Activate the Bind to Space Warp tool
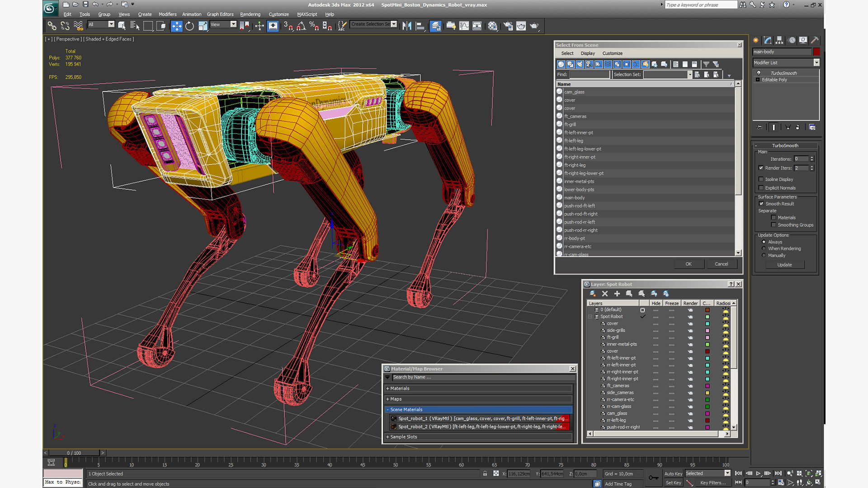Viewport: 868px width, 488px height. click(78, 26)
